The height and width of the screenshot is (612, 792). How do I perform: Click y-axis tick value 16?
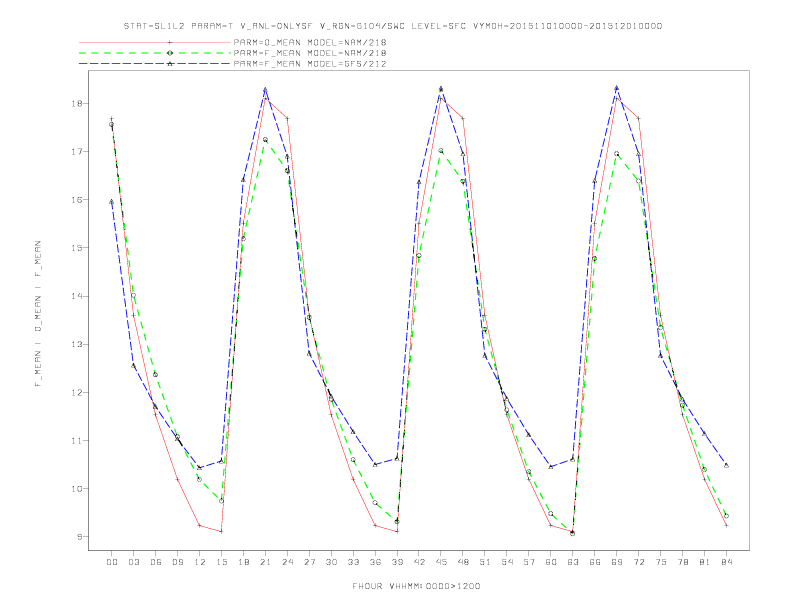point(79,200)
